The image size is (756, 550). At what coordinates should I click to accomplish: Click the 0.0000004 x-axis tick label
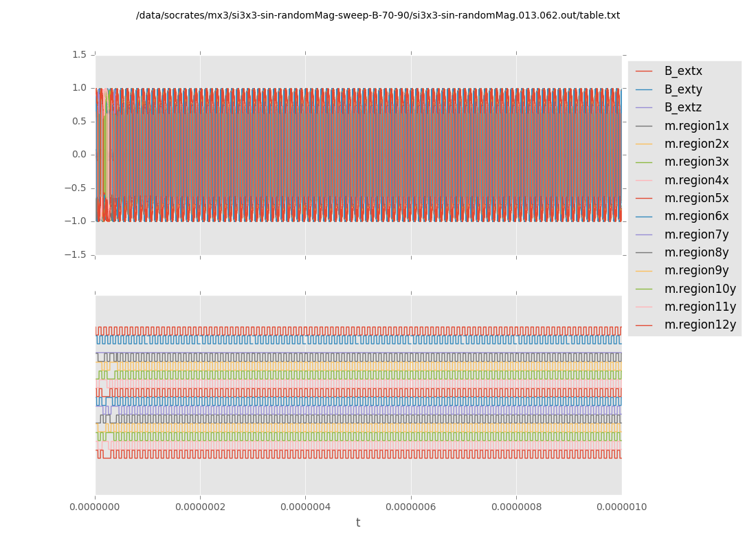coord(306,507)
